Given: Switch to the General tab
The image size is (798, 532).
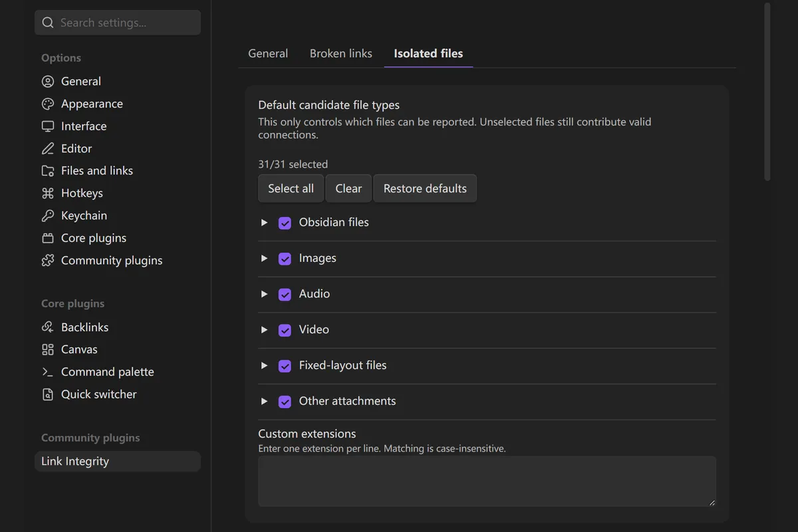Looking at the screenshot, I should pyautogui.click(x=268, y=53).
